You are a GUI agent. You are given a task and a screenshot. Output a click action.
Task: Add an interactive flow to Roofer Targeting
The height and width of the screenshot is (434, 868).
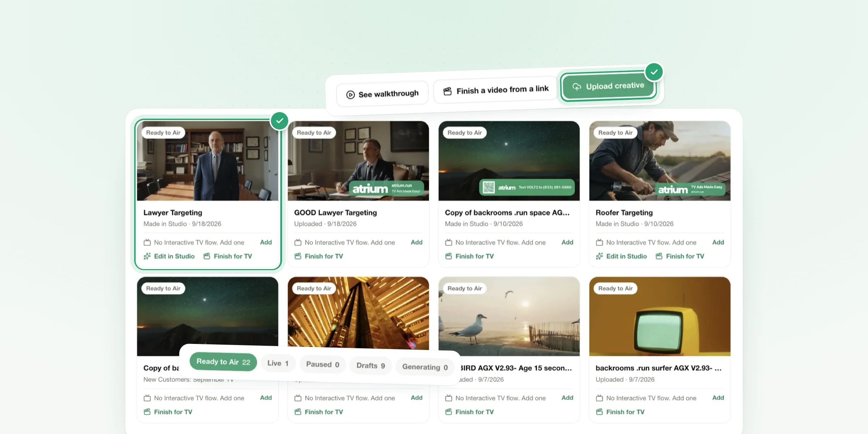[718, 242]
